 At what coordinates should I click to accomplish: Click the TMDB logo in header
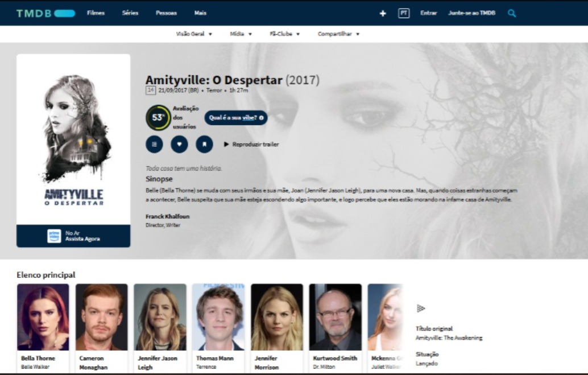click(45, 13)
